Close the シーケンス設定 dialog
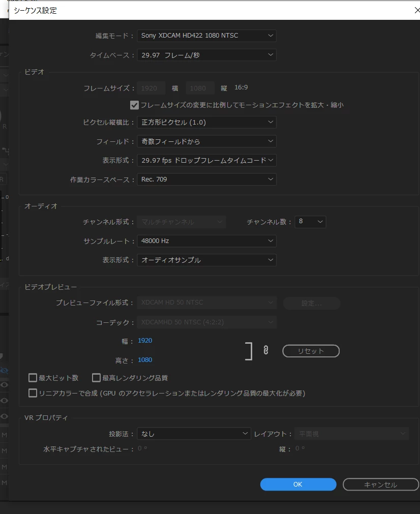 pyautogui.click(x=417, y=11)
